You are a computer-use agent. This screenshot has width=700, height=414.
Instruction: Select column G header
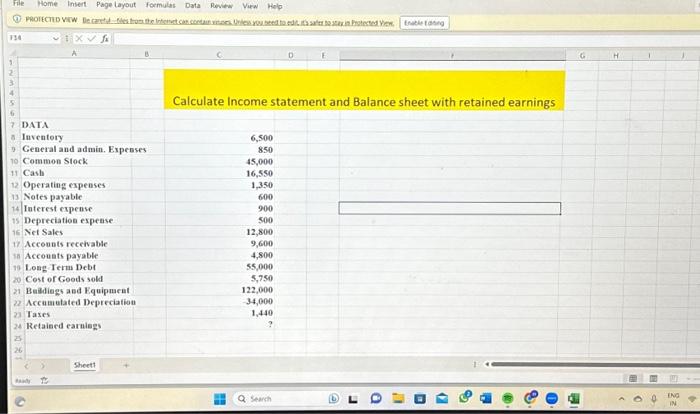point(582,56)
